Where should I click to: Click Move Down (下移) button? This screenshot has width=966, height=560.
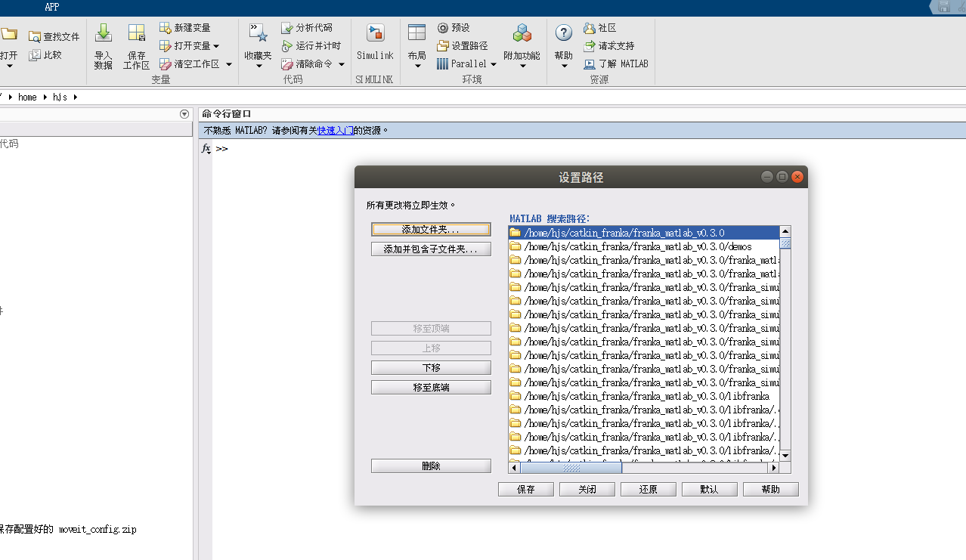click(x=431, y=367)
